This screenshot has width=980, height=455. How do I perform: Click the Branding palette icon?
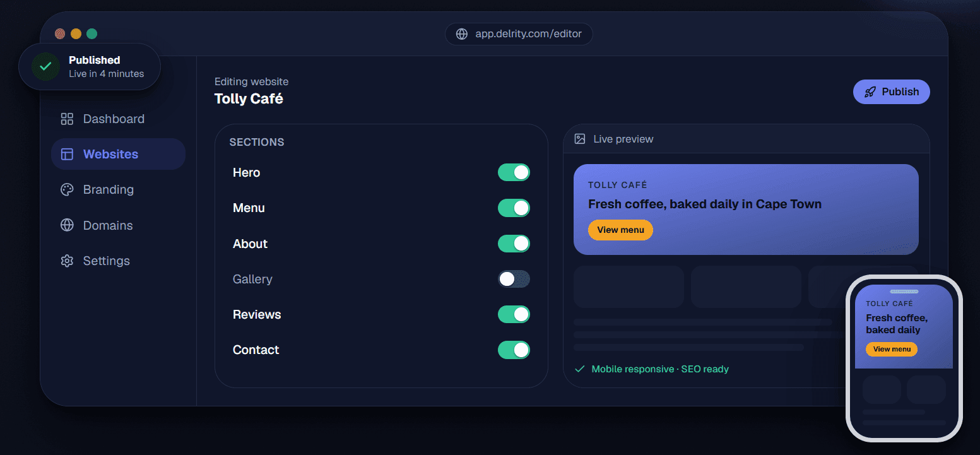(67, 189)
